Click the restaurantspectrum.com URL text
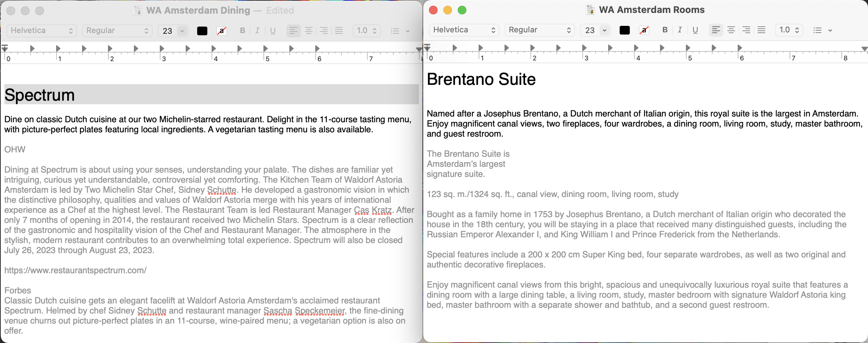 click(x=75, y=270)
